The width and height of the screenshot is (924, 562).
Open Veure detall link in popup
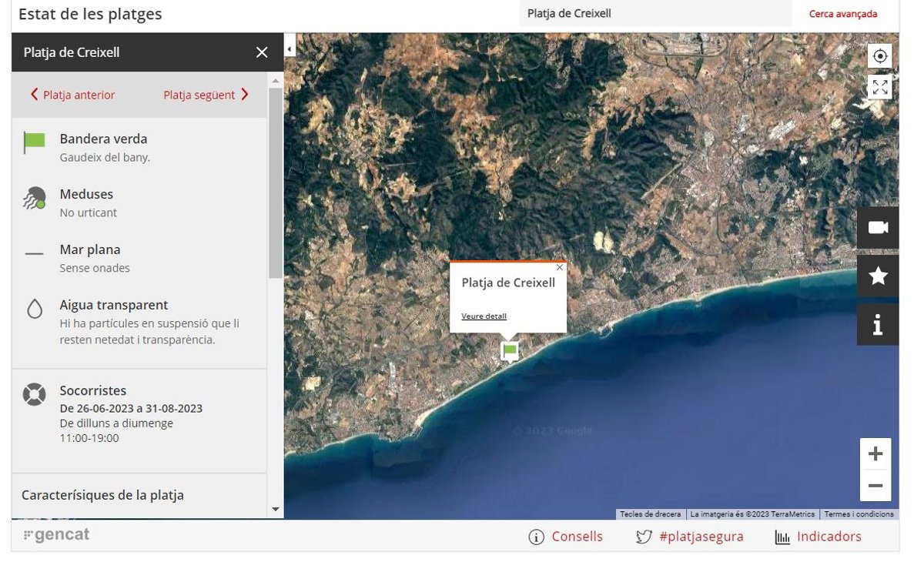pos(484,316)
